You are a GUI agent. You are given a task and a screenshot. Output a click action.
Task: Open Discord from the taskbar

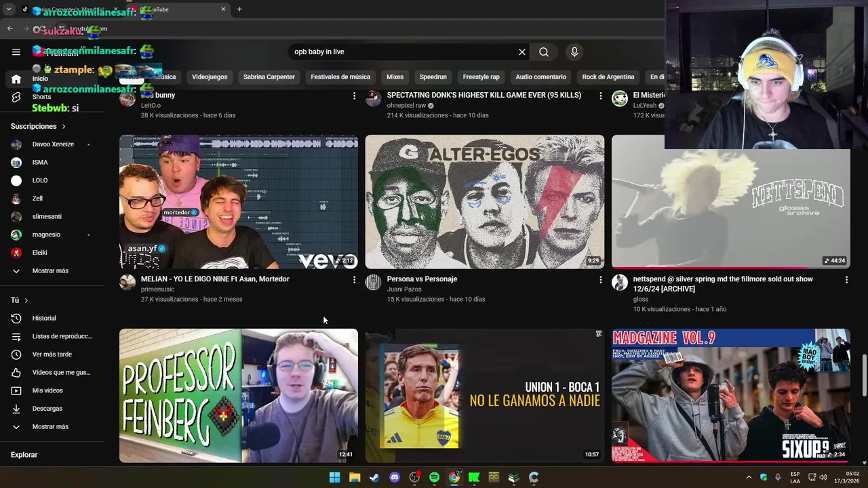tap(395, 477)
